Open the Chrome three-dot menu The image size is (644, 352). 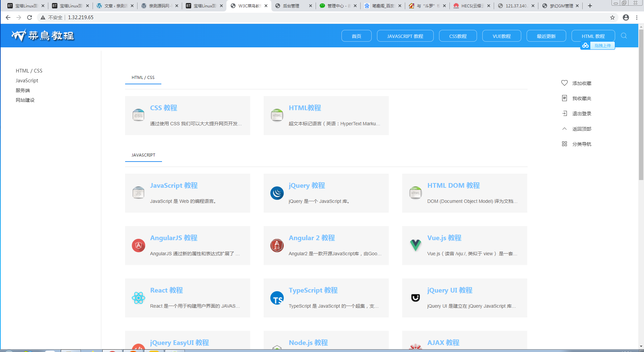click(637, 17)
